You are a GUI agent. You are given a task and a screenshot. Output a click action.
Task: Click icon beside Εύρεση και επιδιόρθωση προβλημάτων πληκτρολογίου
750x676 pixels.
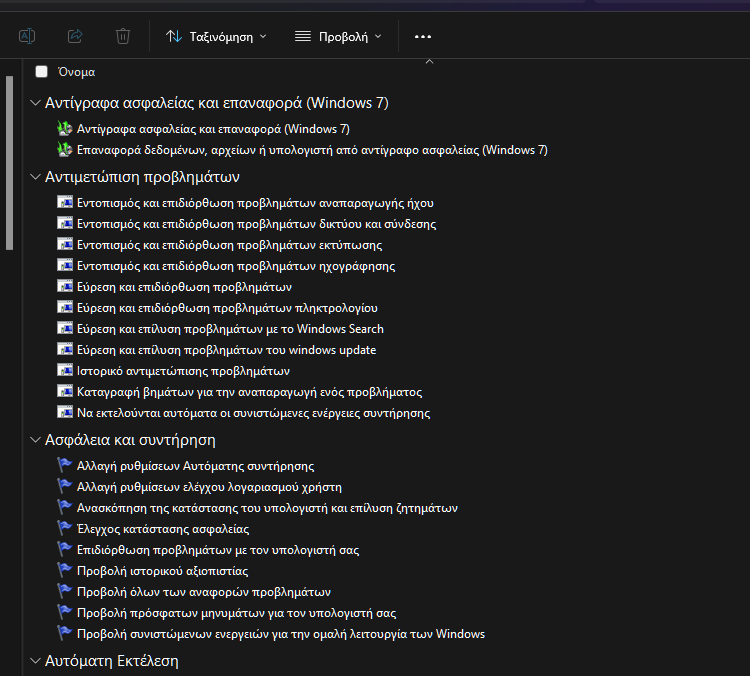(x=65, y=308)
